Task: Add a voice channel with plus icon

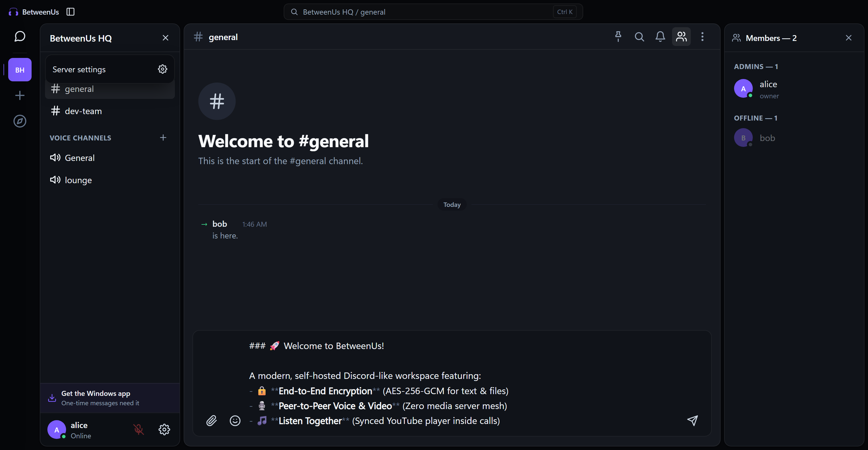Action: (163, 138)
